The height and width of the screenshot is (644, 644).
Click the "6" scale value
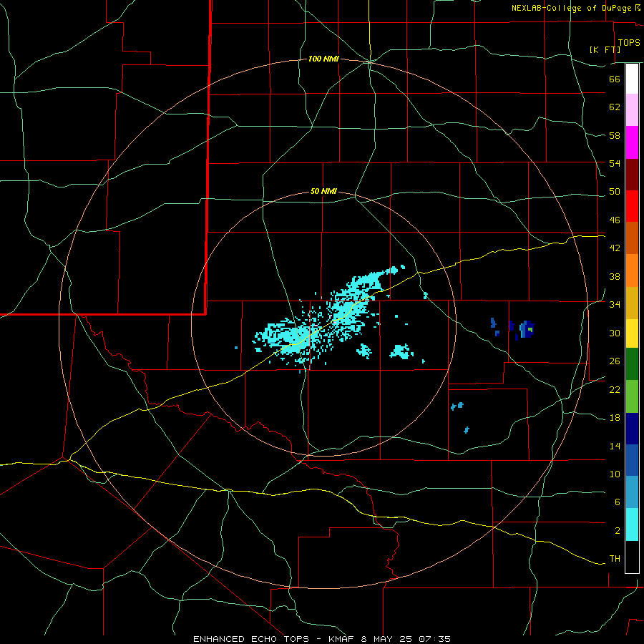[618, 502]
